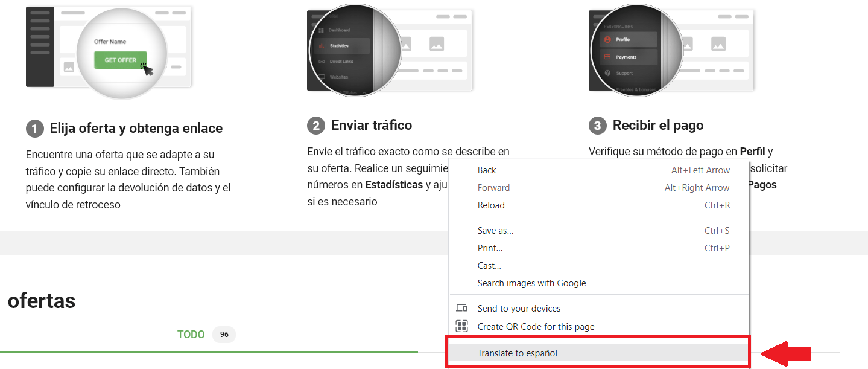
Task: Click the Payments credit card icon
Action: 607,57
